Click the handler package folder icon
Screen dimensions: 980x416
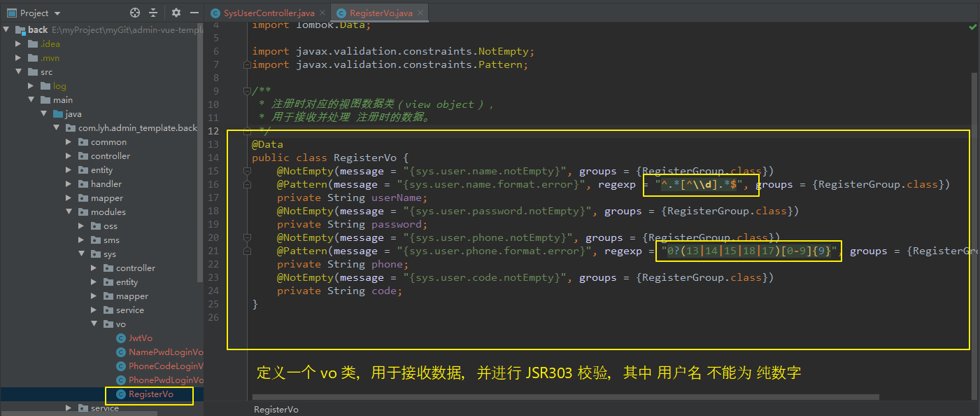click(x=83, y=184)
